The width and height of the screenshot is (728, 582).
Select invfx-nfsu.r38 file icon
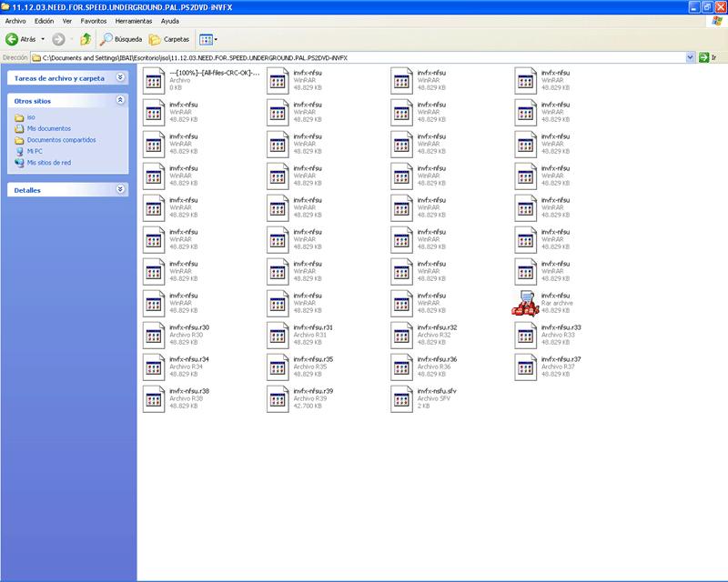[x=154, y=398]
